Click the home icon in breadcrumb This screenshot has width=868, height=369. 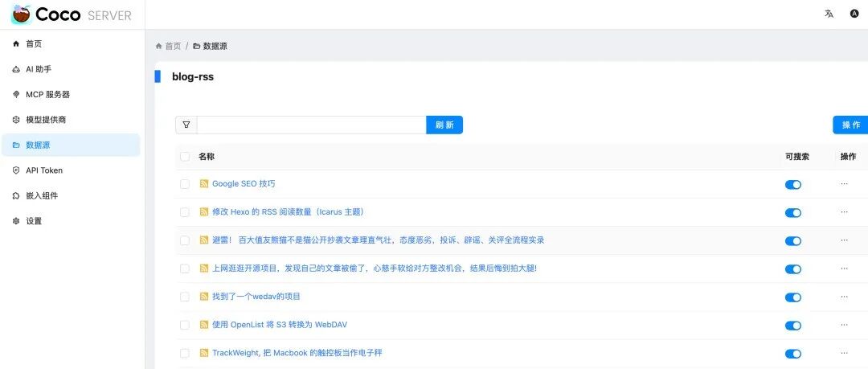(159, 46)
